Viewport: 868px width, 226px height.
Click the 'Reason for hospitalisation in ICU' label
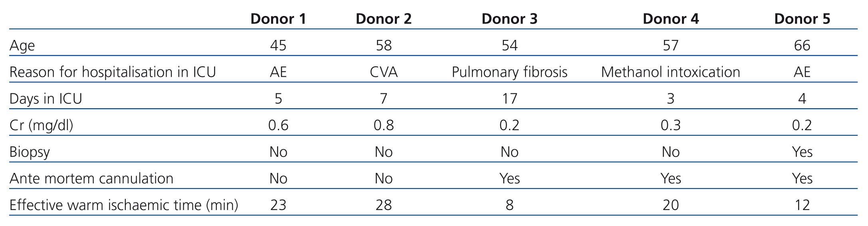[x=112, y=72]
